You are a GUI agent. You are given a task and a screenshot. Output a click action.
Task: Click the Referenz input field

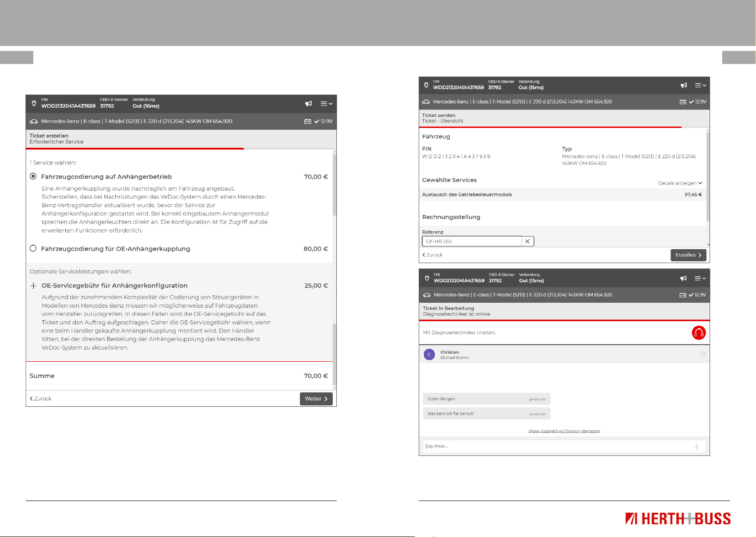(472, 241)
